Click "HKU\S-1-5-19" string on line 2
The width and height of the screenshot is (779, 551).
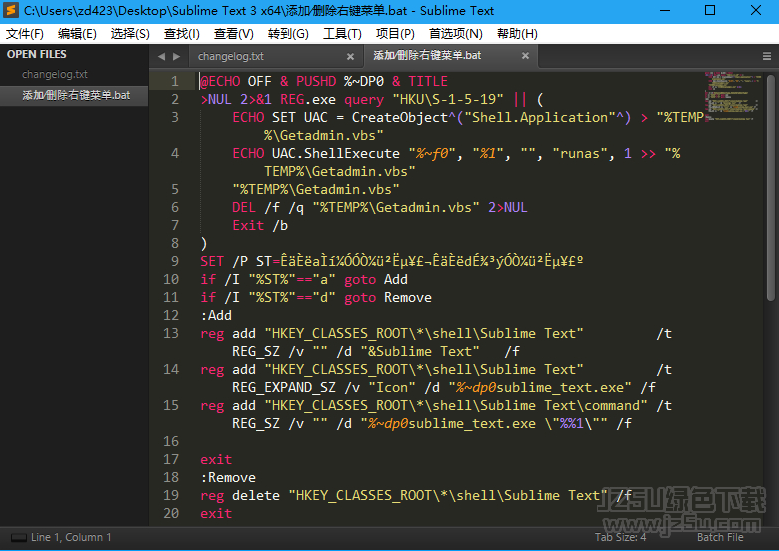(x=448, y=99)
